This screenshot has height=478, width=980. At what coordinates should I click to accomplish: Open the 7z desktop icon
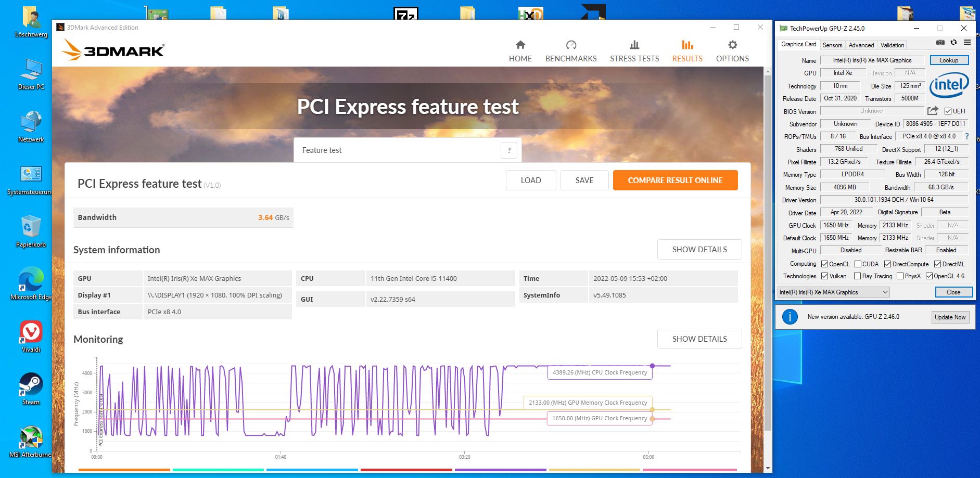click(x=405, y=13)
